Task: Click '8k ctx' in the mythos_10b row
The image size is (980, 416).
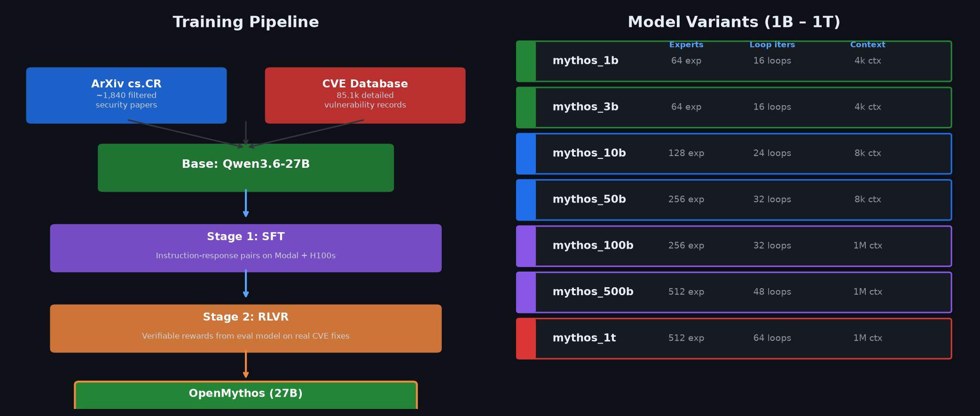Action: (x=868, y=153)
